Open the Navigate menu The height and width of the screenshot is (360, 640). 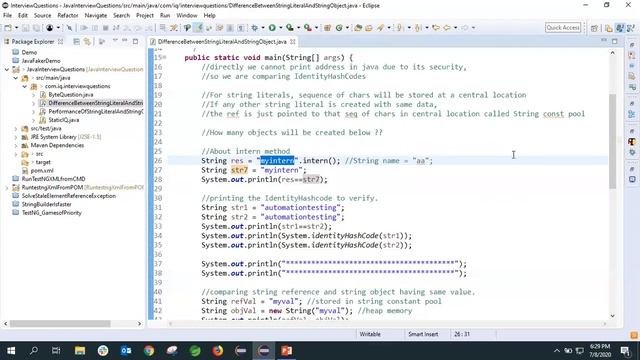96,16
